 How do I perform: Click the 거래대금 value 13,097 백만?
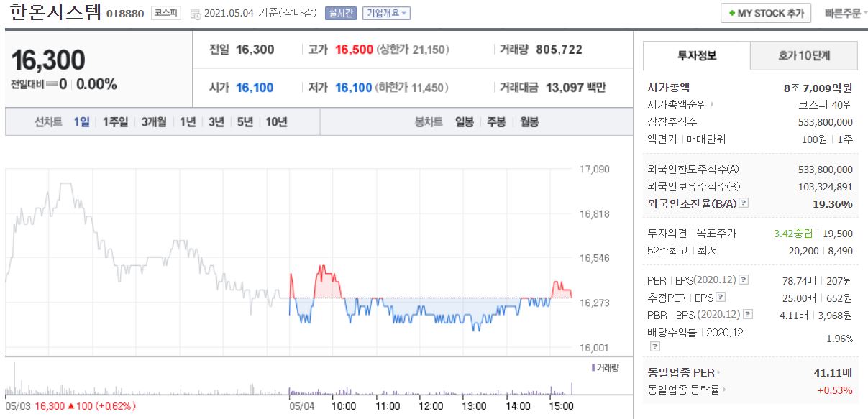[x=576, y=88]
